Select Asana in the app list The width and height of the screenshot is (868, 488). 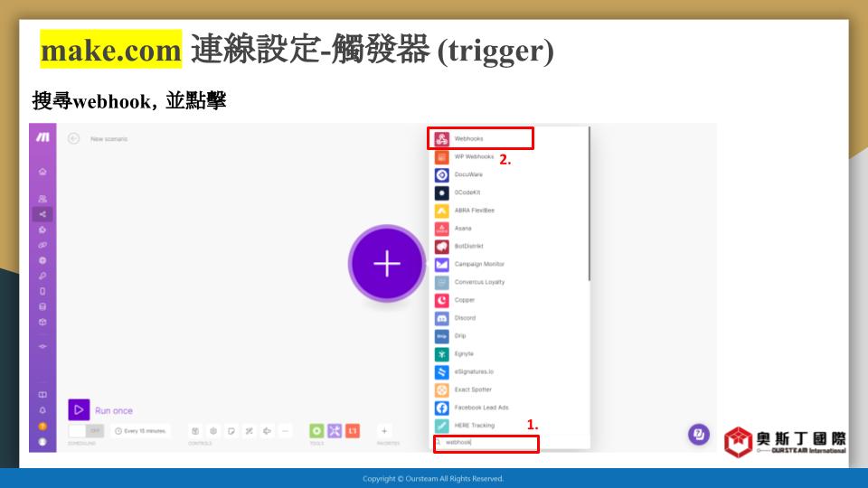point(509,229)
